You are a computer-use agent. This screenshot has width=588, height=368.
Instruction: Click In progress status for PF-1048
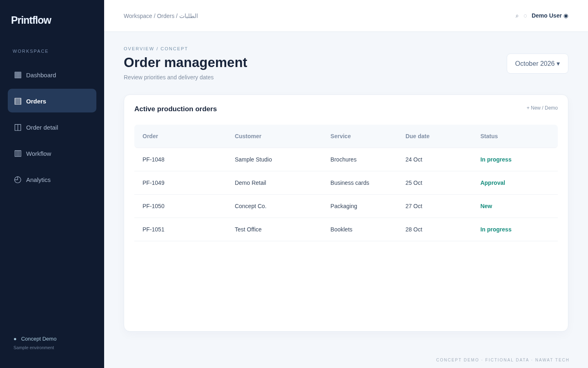[496, 159]
